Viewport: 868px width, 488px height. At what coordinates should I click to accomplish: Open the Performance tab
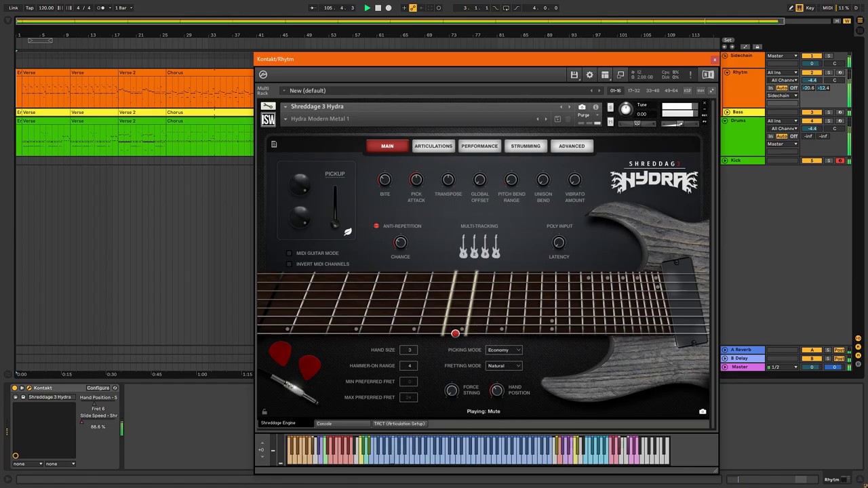point(479,146)
